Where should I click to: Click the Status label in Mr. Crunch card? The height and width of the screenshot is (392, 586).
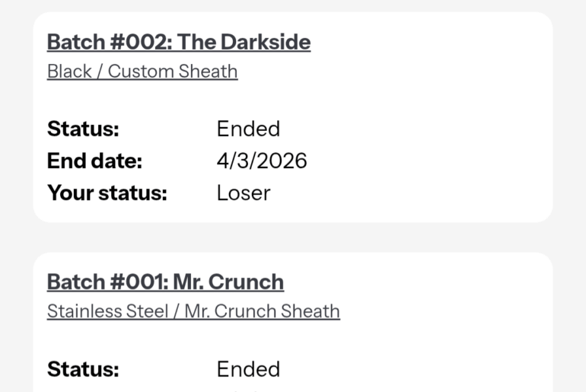(83, 370)
